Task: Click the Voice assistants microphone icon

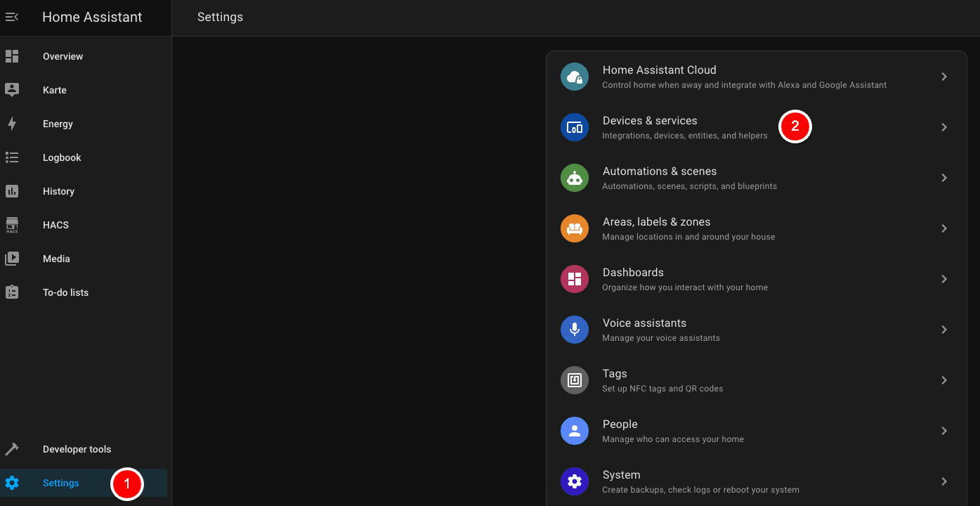Action: coord(574,330)
